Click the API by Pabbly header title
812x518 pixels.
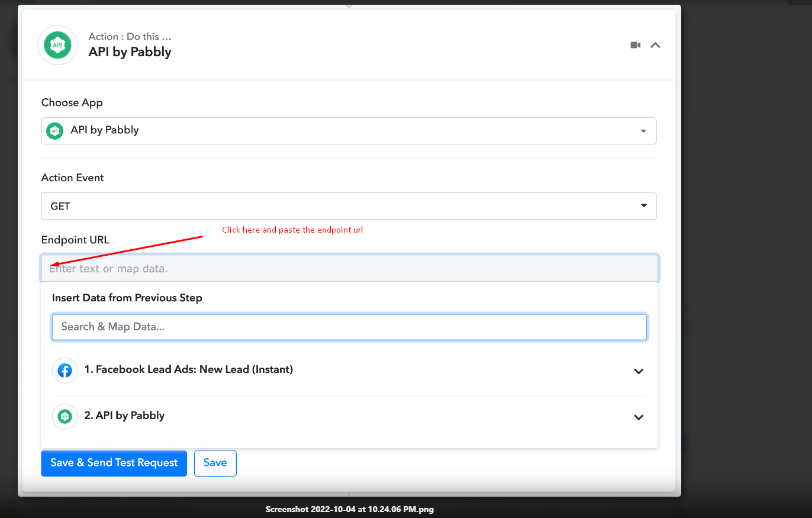click(130, 52)
